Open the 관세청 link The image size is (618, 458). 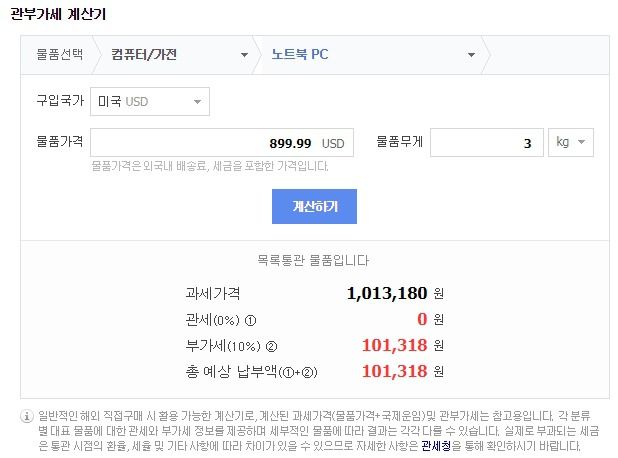click(436, 446)
